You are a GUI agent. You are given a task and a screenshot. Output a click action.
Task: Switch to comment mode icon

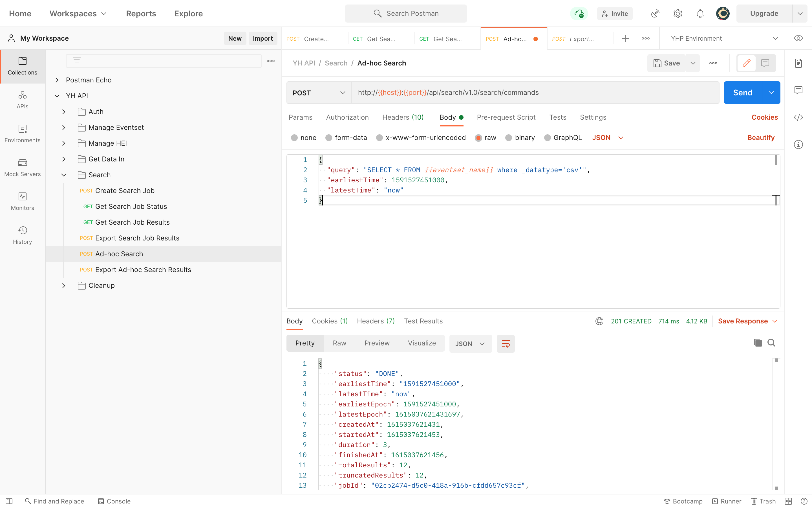pyautogui.click(x=765, y=63)
